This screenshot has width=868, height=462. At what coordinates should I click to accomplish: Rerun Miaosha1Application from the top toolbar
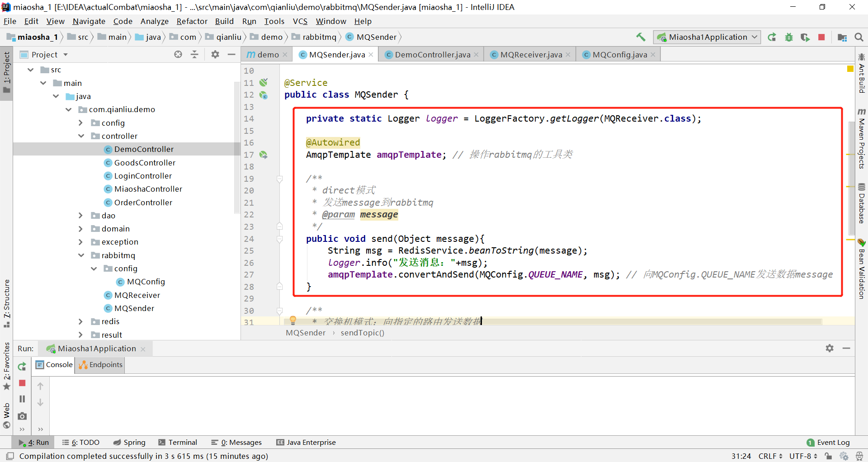click(x=772, y=37)
